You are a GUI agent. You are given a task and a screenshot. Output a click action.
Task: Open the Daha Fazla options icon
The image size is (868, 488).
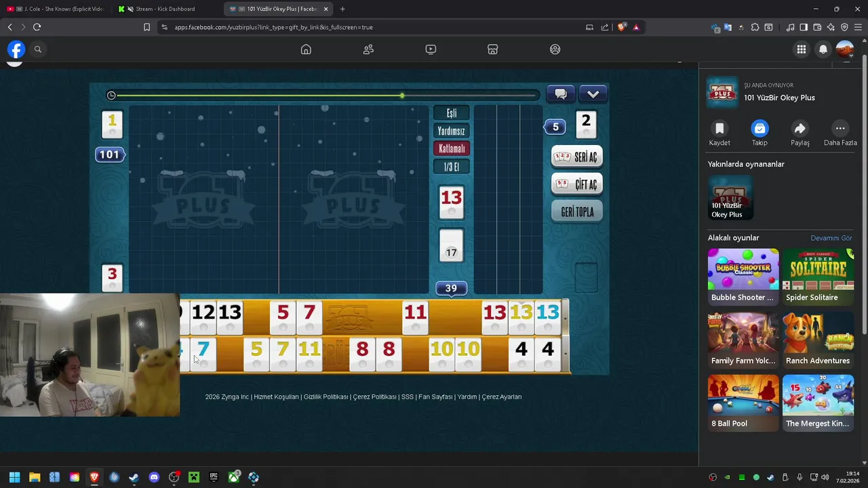pos(840,129)
